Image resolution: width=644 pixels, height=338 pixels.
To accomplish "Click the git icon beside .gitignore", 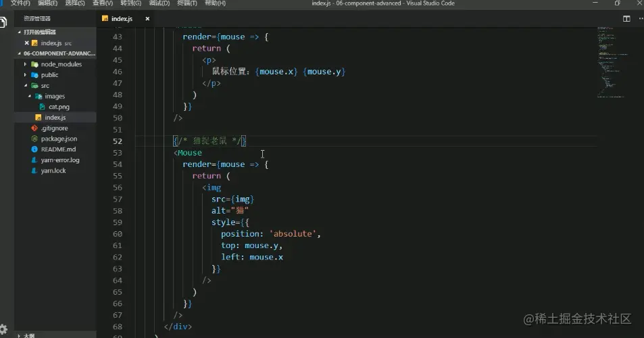I will (x=34, y=128).
